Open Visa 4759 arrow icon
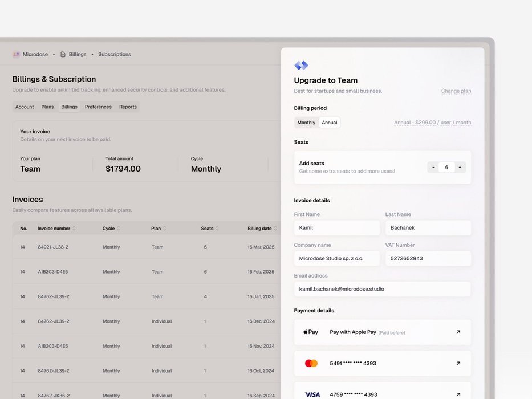This screenshot has height=399, width=532. 458,394
